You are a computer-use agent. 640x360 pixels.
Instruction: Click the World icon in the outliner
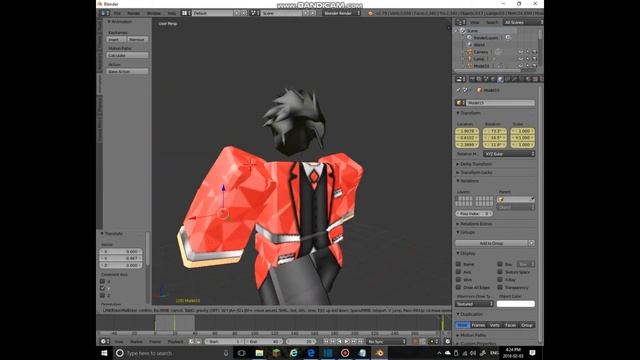tap(469, 44)
